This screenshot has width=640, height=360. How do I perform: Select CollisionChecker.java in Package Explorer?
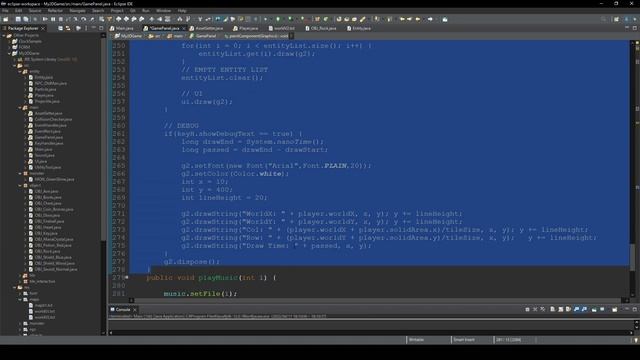(x=50, y=119)
